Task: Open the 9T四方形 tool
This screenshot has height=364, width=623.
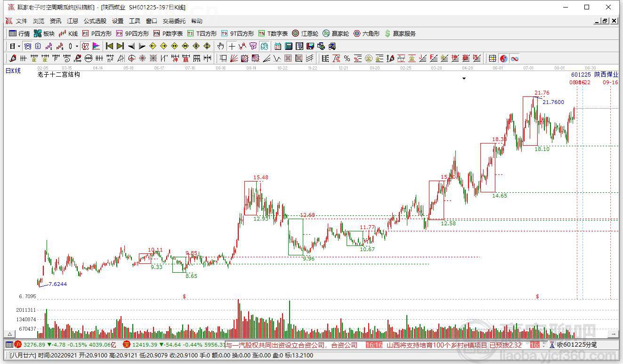Action: pos(237,33)
